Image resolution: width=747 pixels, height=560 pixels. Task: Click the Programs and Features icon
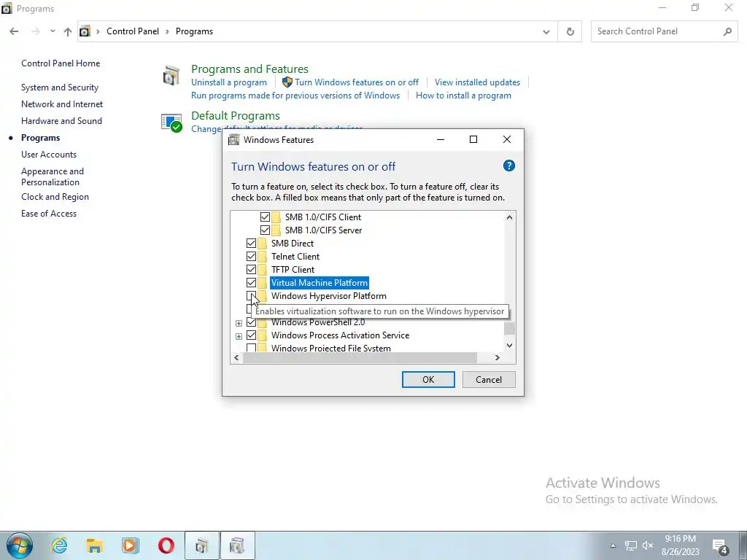pyautogui.click(x=171, y=76)
